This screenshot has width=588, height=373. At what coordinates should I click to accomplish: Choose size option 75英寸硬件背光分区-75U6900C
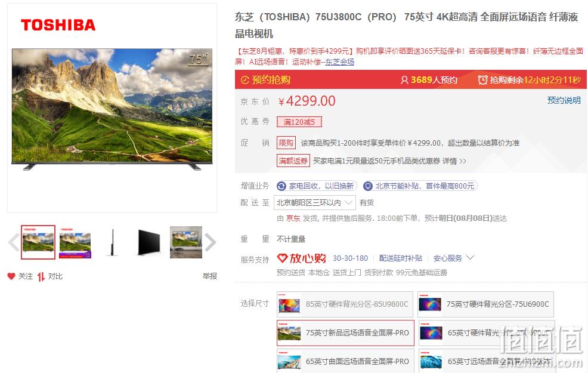coord(485,304)
